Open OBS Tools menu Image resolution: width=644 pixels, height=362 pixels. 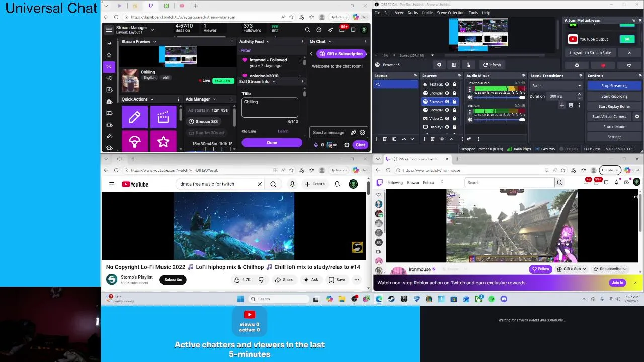(x=473, y=13)
